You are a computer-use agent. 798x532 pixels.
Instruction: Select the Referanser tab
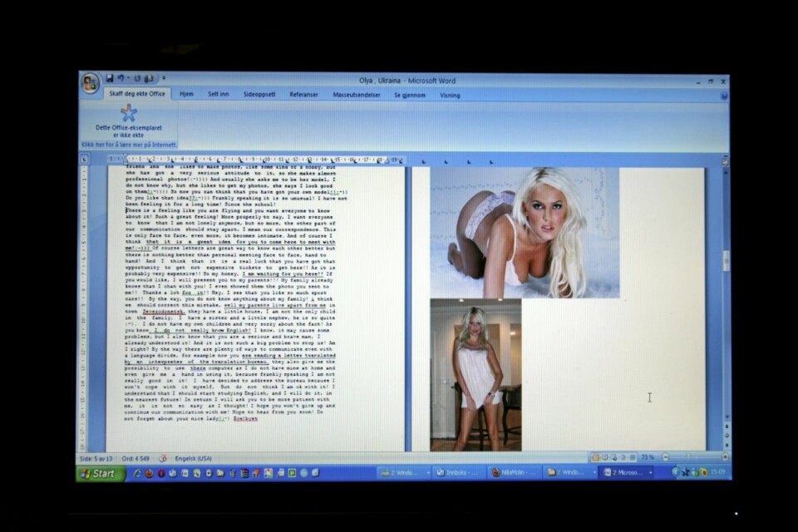pos(303,95)
